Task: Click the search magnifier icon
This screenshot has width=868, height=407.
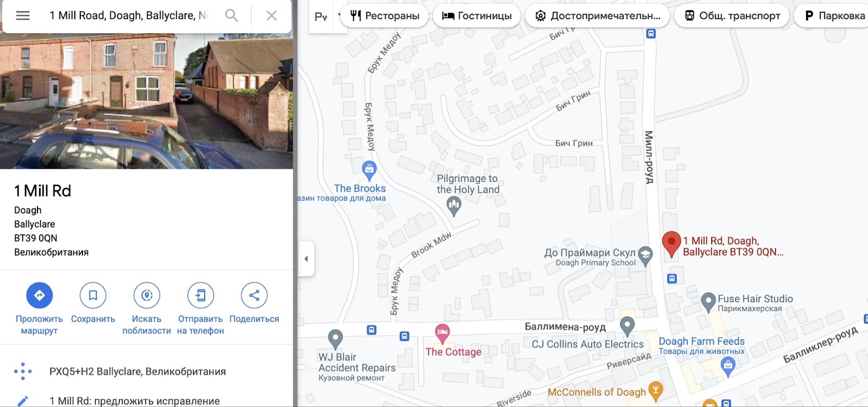Action: point(232,16)
